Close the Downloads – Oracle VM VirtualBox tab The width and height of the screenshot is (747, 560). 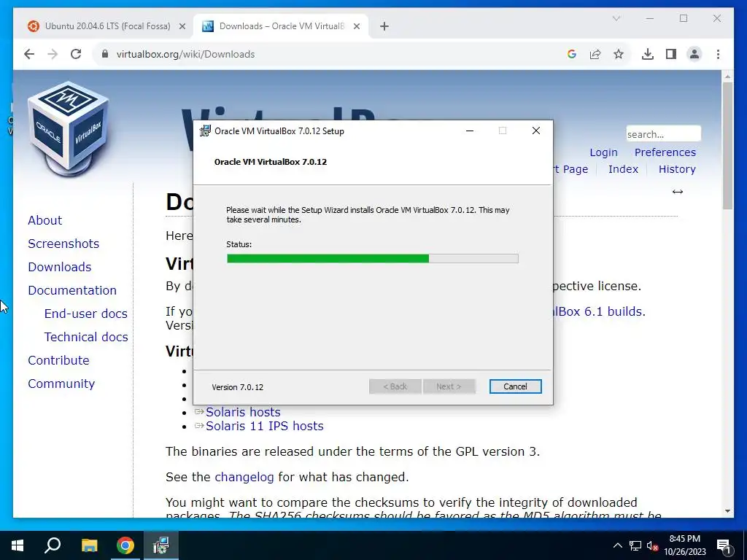[356, 26]
